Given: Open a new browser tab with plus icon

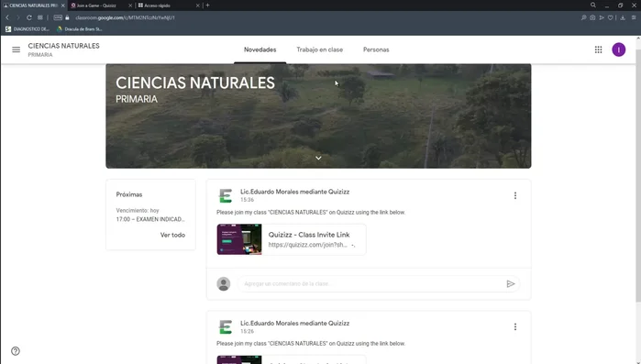Looking at the screenshot, I should pyautogui.click(x=207, y=6).
